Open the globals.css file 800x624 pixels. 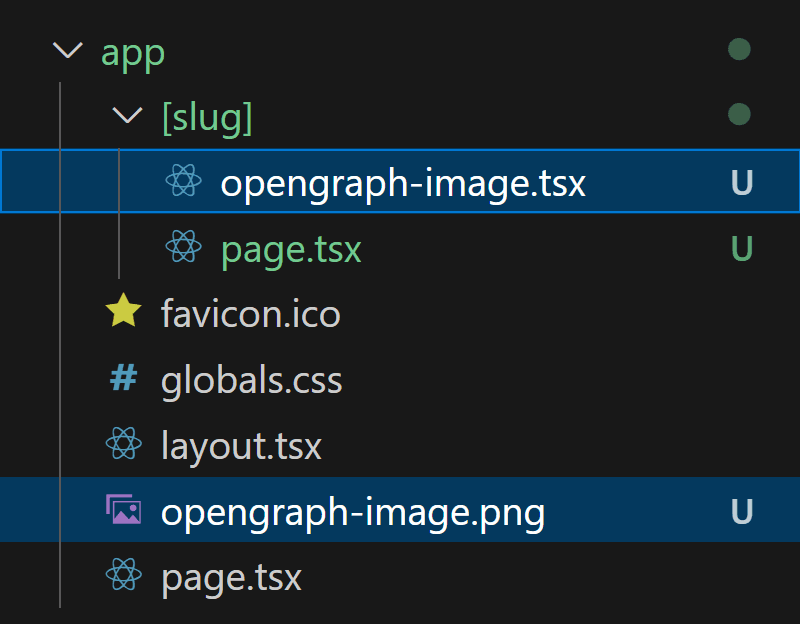tap(251, 381)
